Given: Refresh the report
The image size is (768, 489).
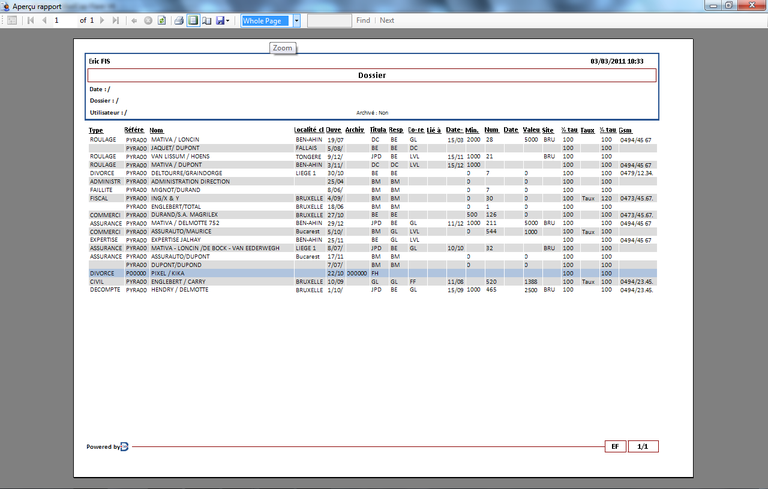Looking at the screenshot, I should coord(161,20).
